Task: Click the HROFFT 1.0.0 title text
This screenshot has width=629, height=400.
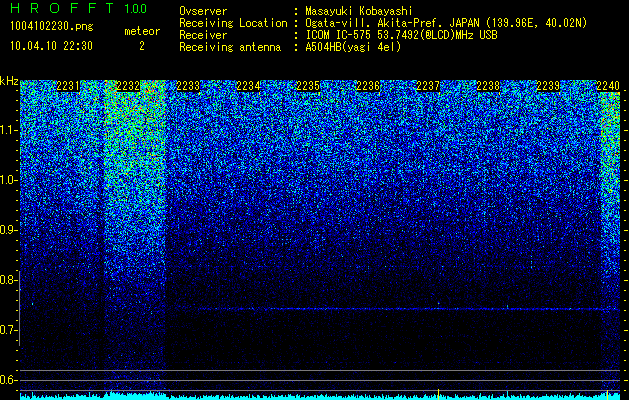Action: (x=78, y=8)
